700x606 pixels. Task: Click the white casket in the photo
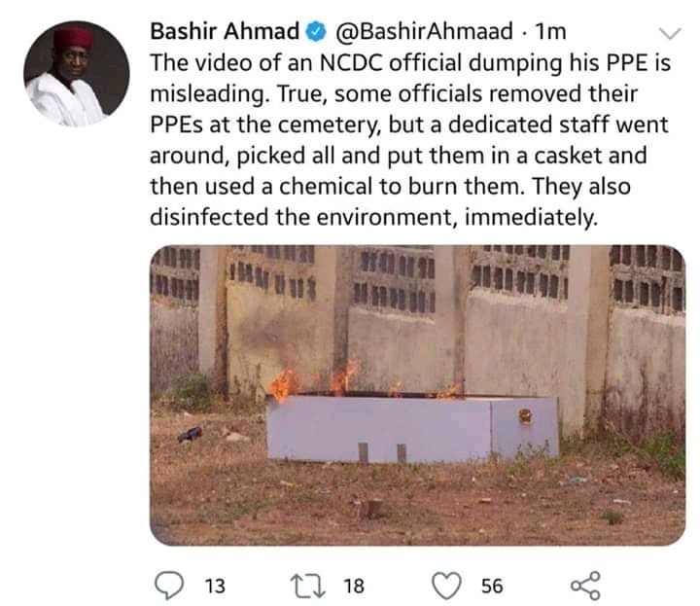pyautogui.click(x=411, y=428)
